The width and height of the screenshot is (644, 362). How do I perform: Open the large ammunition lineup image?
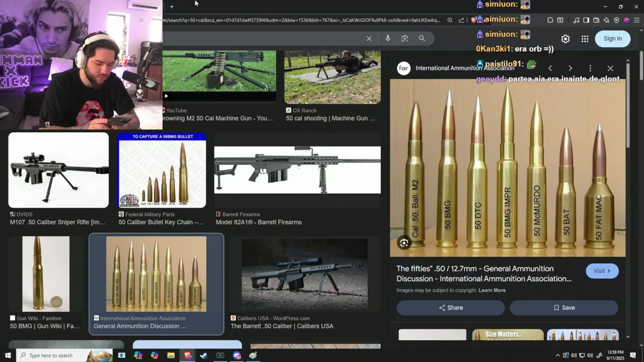tap(508, 168)
